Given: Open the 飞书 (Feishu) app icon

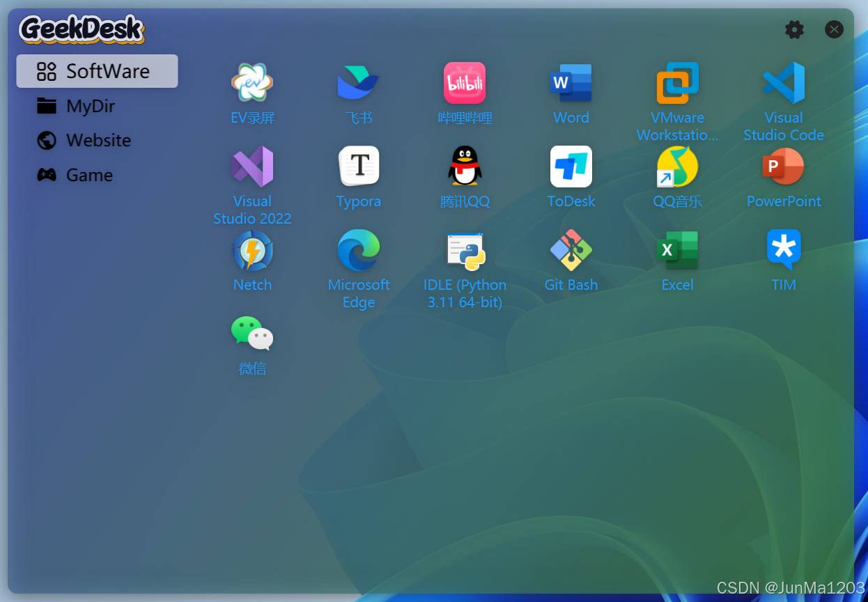Looking at the screenshot, I should 359,83.
